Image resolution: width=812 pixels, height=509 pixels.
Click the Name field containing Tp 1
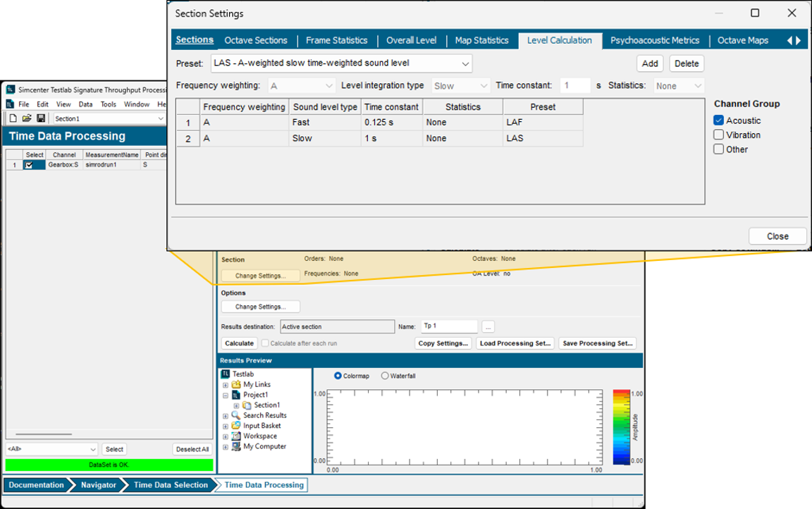click(449, 326)
